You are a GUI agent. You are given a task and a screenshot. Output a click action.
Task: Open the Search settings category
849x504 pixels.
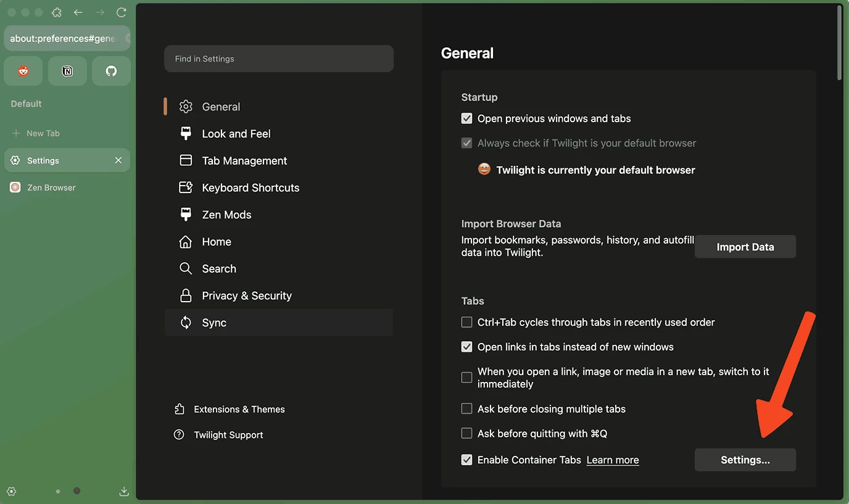[x=279, y=268]
